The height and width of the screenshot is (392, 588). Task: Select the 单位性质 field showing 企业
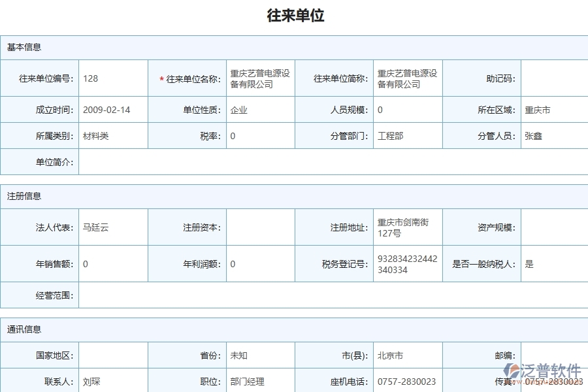tap(260, 110)
